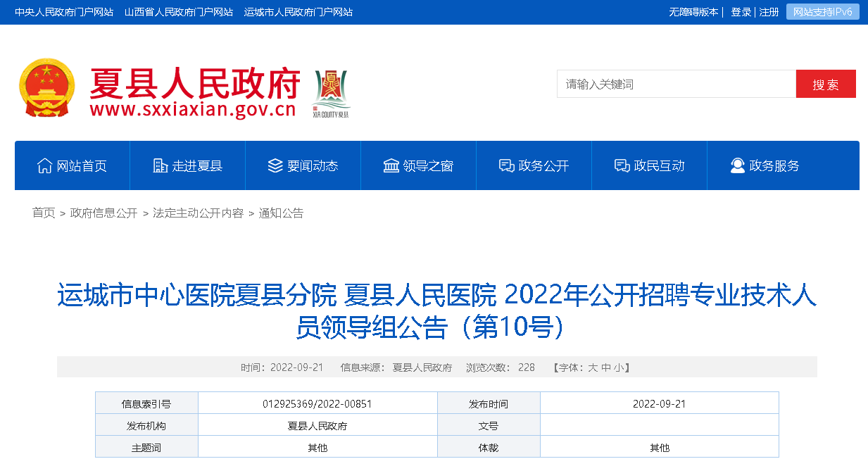
Task: Click the national emblem logo
Action: (x=46, y=88)
